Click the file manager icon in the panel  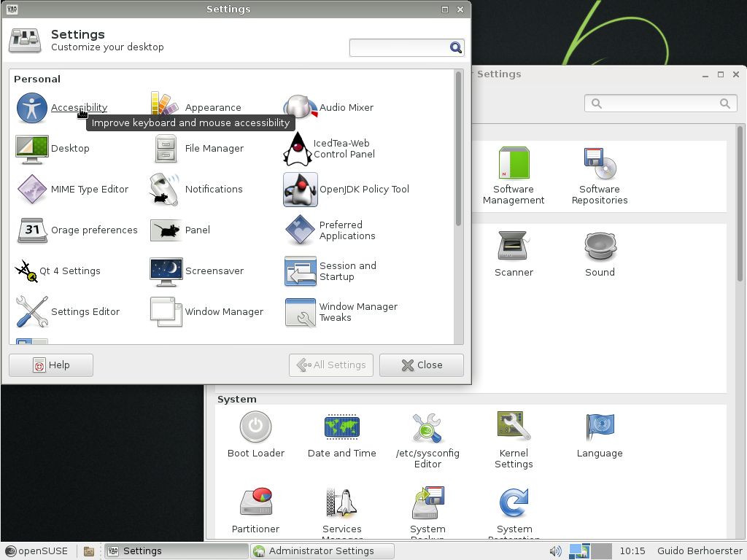coord(88,551)
